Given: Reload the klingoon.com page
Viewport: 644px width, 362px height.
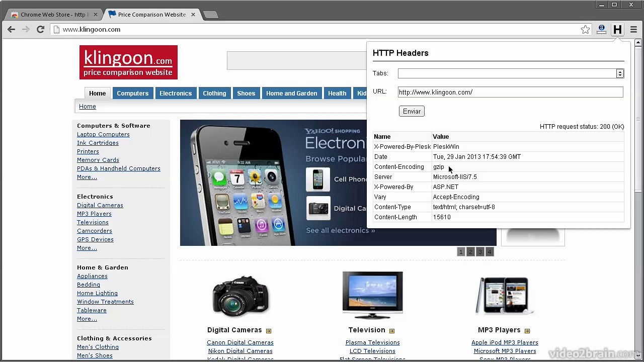Looking at the screenshot, I should click(x=40, y=30).
